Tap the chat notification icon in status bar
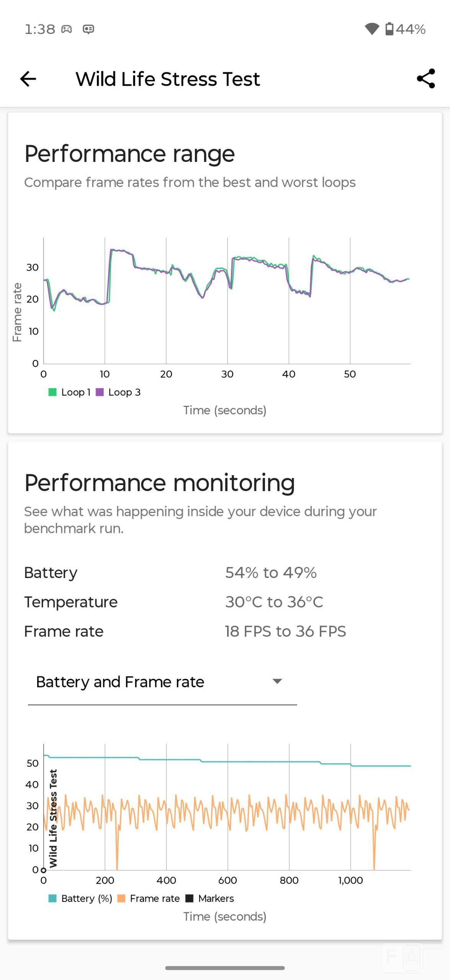 (88, 29)
